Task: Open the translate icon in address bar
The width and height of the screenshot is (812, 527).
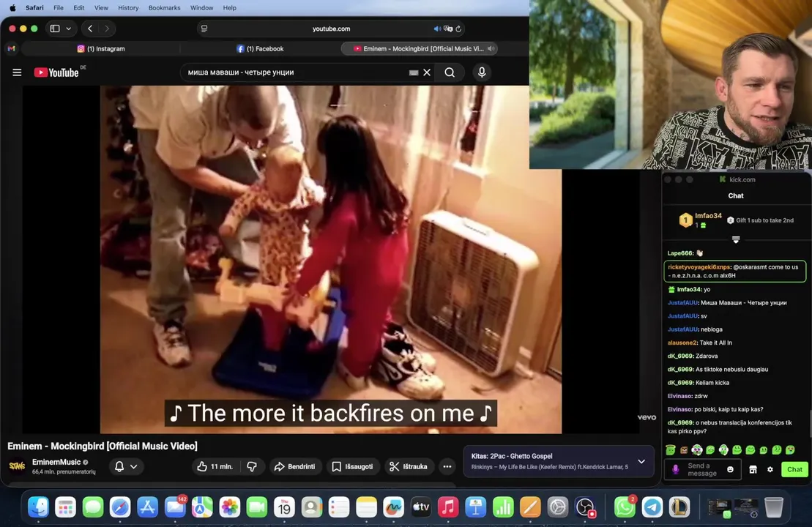Action: tap(448, 29)
